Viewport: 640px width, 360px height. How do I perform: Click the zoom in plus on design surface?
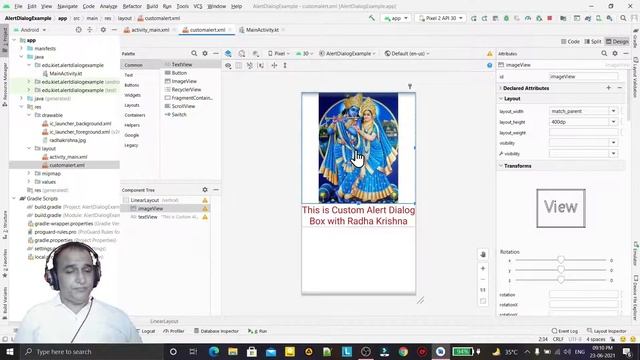tap(483, 268)
